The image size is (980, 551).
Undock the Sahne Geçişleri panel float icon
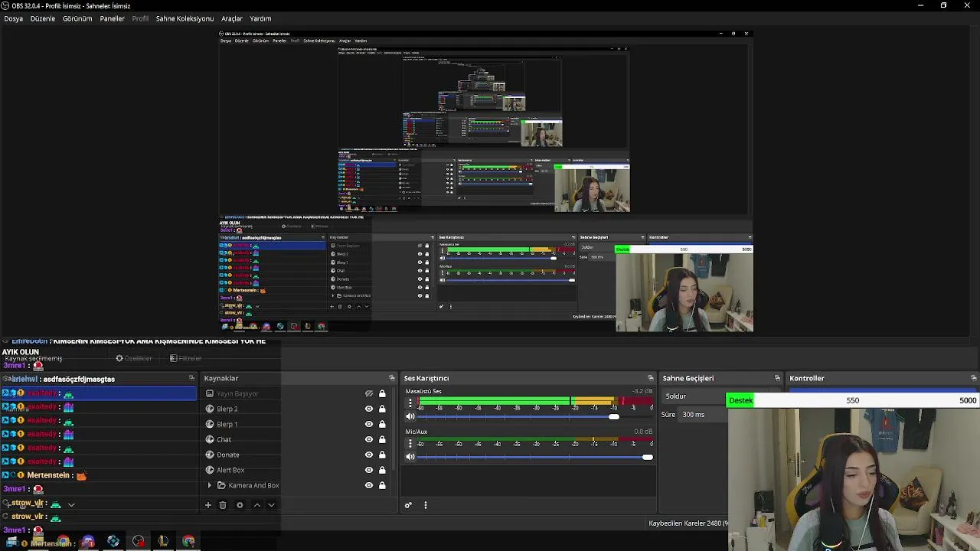[777, 378]
